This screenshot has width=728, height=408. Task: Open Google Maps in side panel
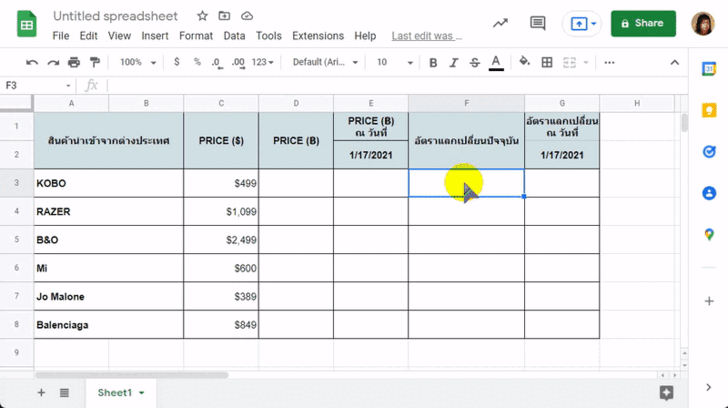(x=708, y=234)
